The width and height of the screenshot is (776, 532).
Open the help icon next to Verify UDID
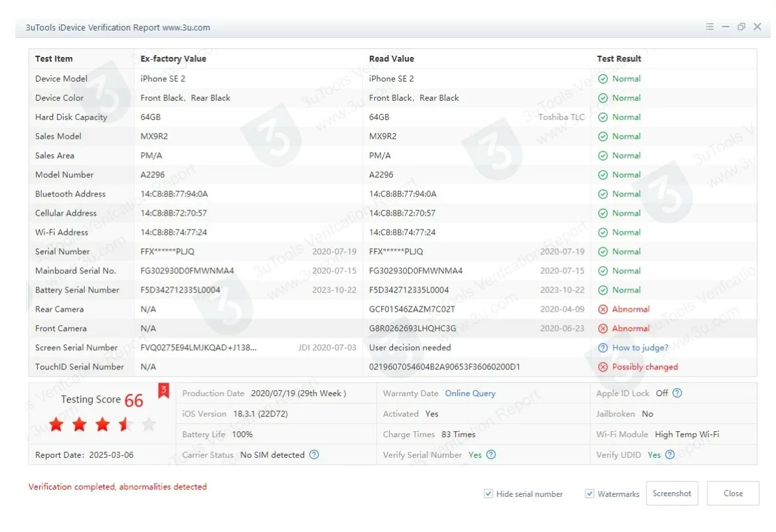pos(670,455)
